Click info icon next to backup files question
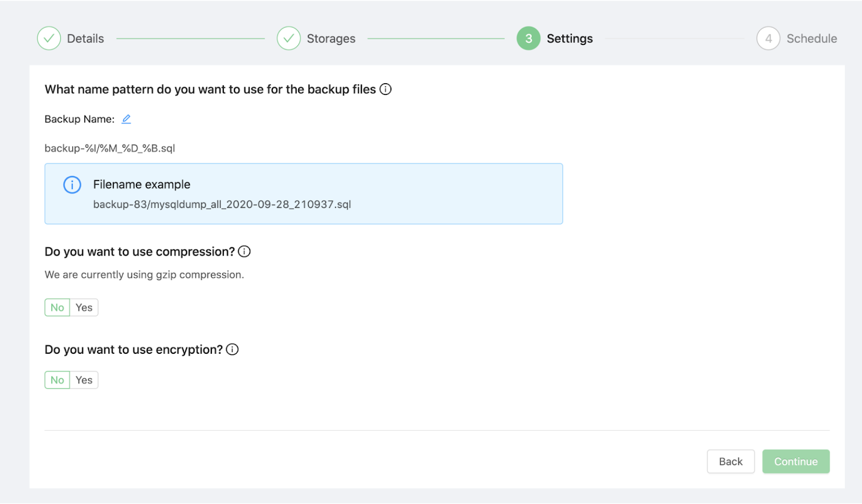Image resolution: width=862 pixels, height=504 pixels. click(386, 89)
